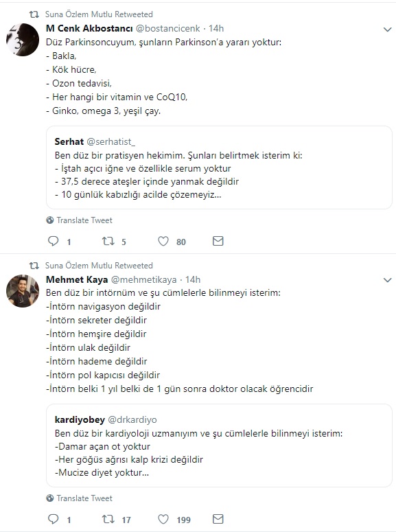Reply to Mehmet Kaya's intern tweet

(54, 519)
